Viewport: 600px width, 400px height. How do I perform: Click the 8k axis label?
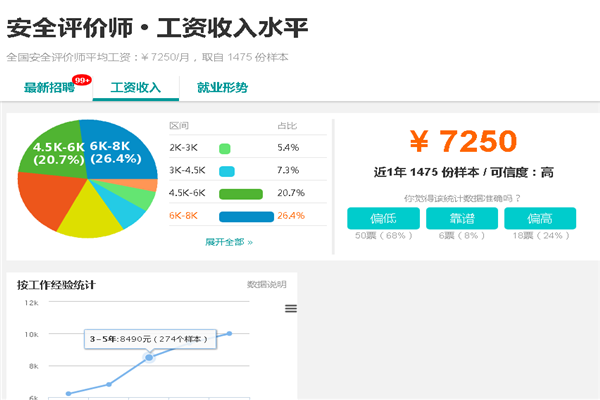point(34,366)
